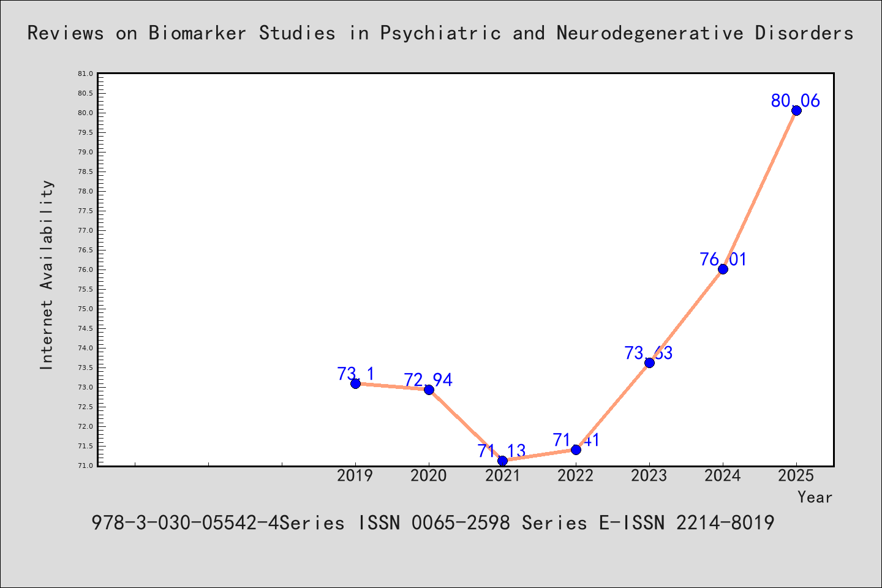Click the 2025 x-axis tick label
This screenshot has height=588, width=882.
[796, 476]
